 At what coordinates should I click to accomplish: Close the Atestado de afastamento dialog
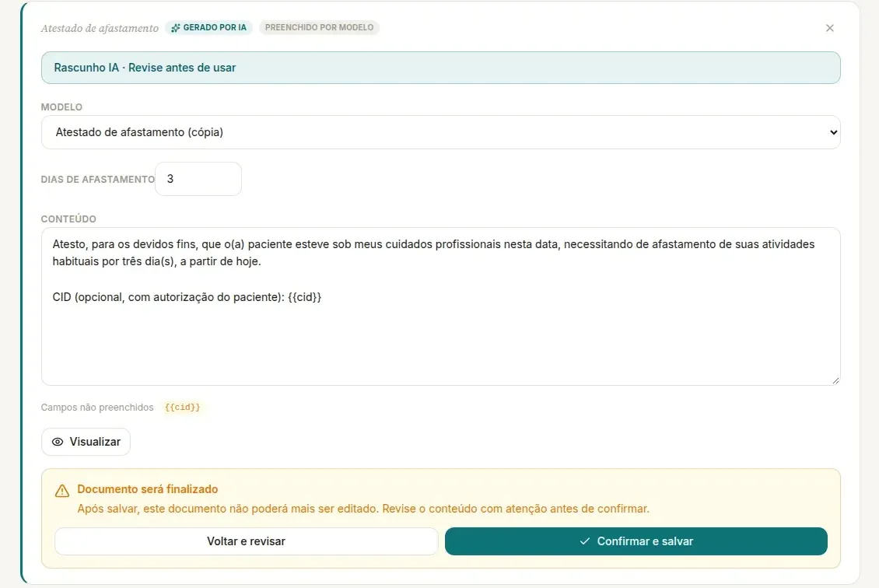click(x=830, y=28)
